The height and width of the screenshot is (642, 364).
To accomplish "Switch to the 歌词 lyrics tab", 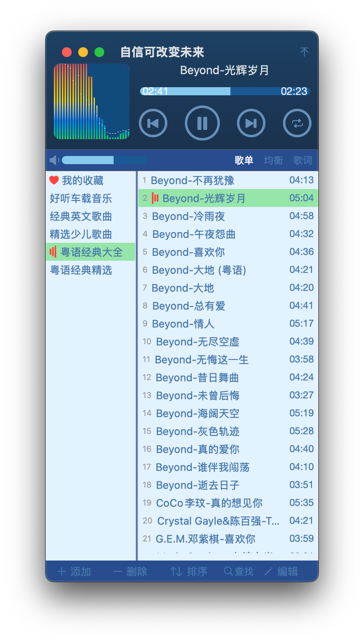I will coord(303,160).
